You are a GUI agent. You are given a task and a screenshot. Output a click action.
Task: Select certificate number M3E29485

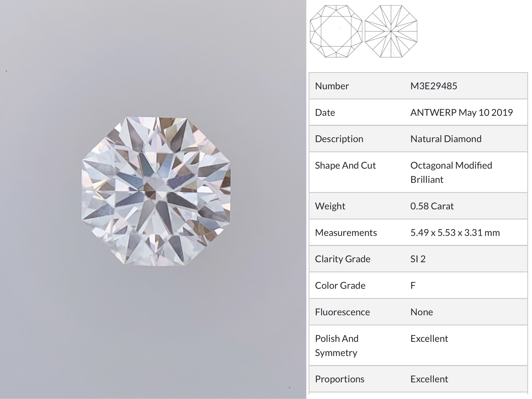433,86
